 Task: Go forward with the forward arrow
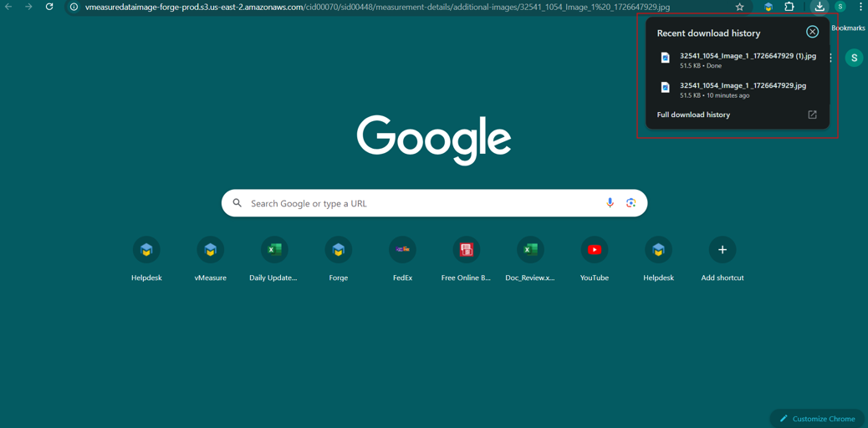tap(28, 7)
